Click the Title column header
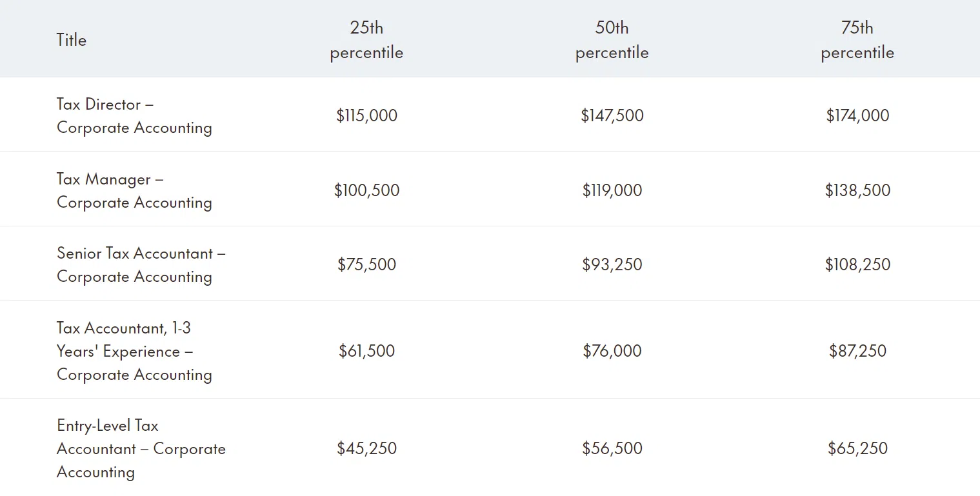Viewport: 980px width, 496px height. pyautogui.click(x=72, y=40)
